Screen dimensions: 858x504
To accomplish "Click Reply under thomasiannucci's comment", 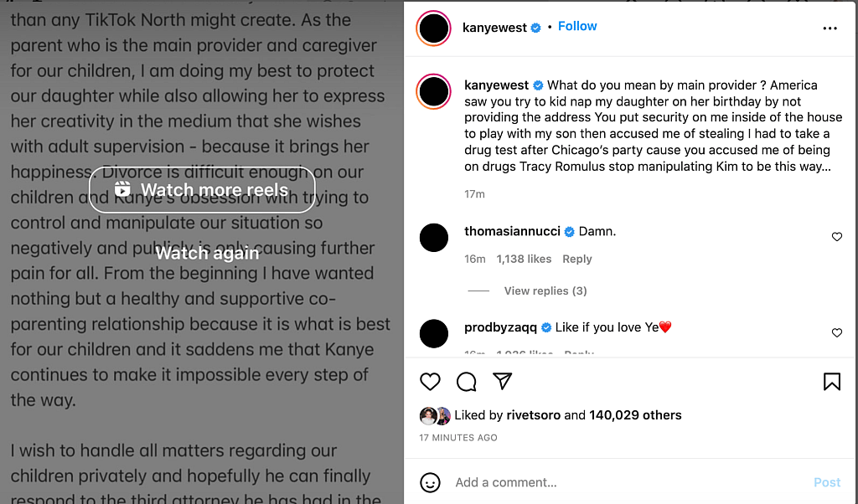I will point(576,259).
